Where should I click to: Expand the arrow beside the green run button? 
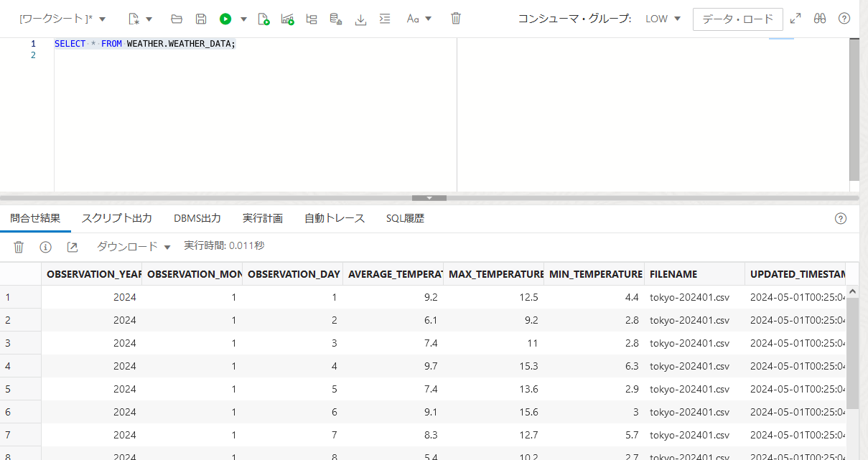pyautogui.click(x=243, y=19)
